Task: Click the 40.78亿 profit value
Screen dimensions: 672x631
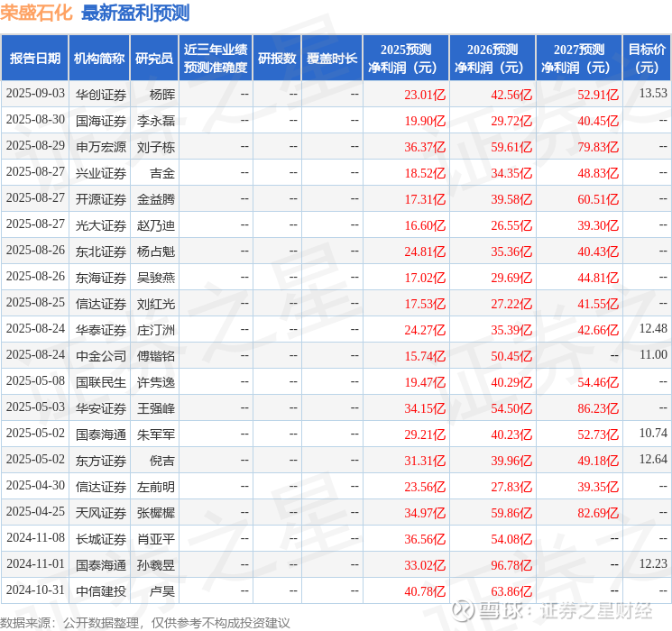Action: point(425,591)
